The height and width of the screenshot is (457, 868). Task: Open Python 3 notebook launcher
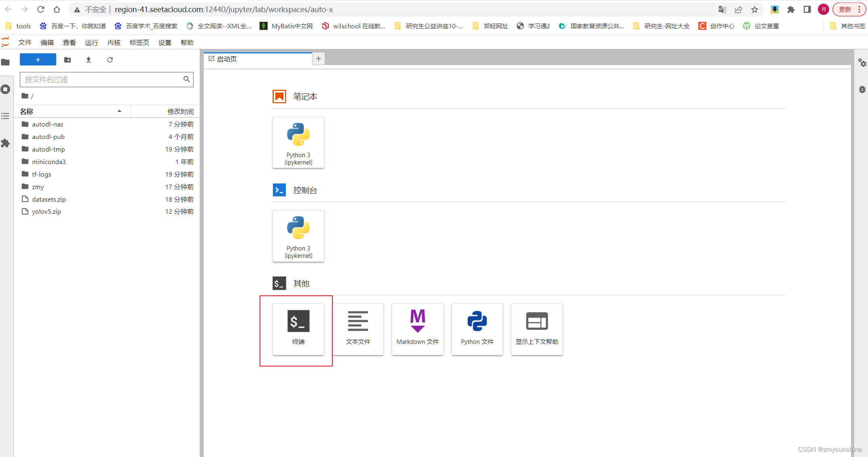click(x=298, y=142)
